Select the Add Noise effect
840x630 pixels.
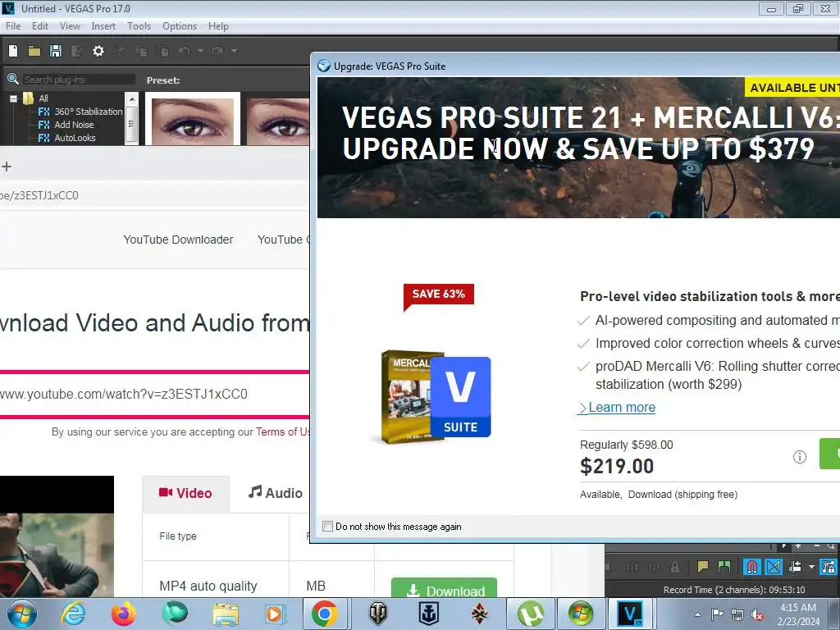pos(74,125)
